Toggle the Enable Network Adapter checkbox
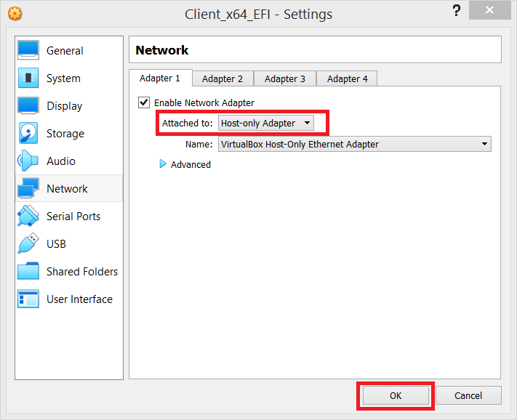The image size is (517, 420). coord(144,102)
